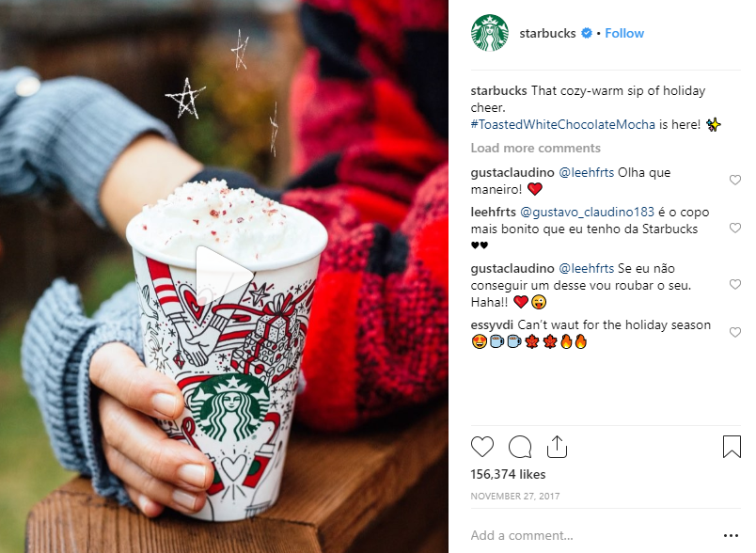
Task: Load more comments on this post
Action: pos(535,148)
